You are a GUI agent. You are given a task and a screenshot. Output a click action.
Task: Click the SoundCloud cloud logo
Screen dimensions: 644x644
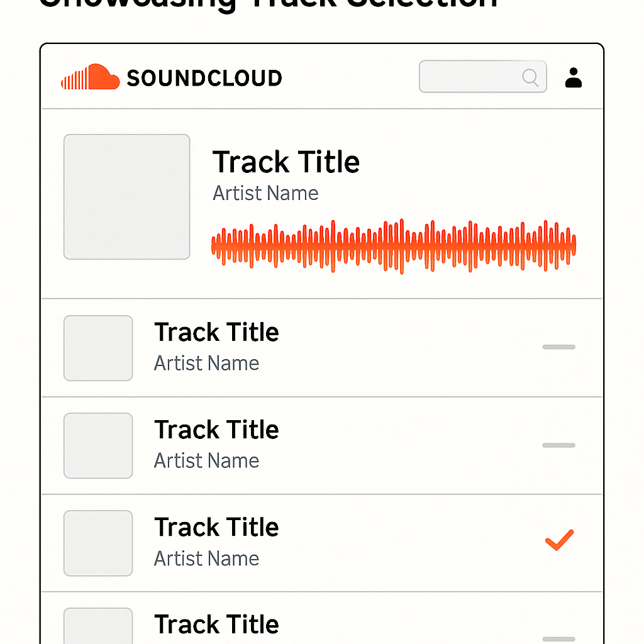click(90, 77)
